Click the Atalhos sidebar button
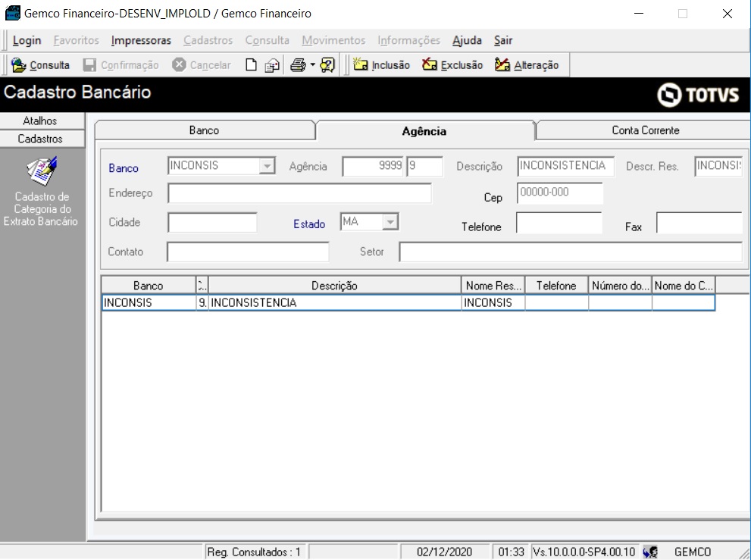Image resolution: width=751 pixels, height=560 pixels. click(42, 120)
